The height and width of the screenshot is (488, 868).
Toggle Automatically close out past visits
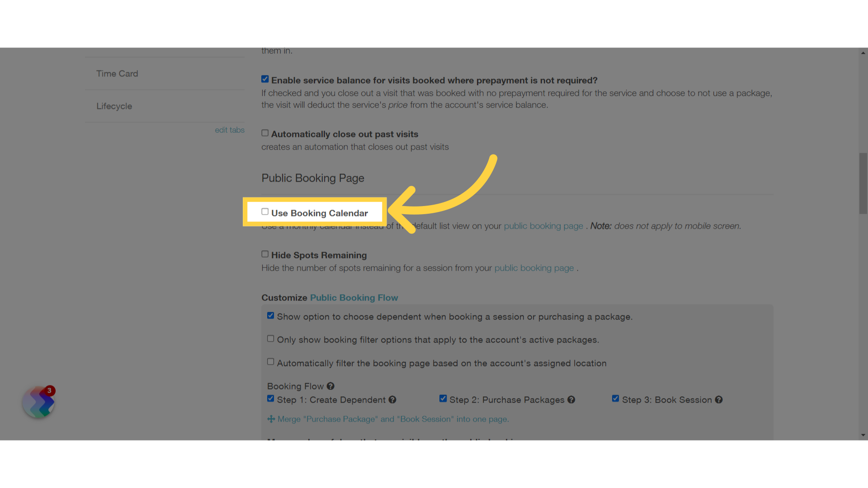[x=264, y=133]
